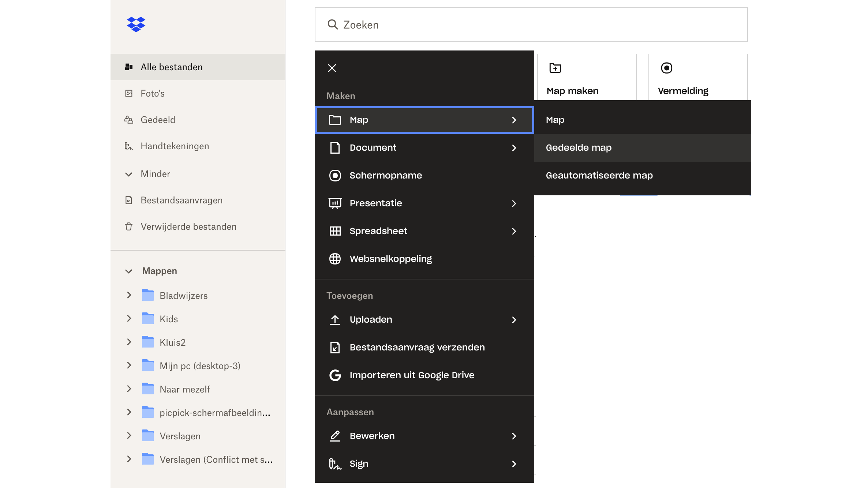Open Alle bestanden

(x=171, y=67)
